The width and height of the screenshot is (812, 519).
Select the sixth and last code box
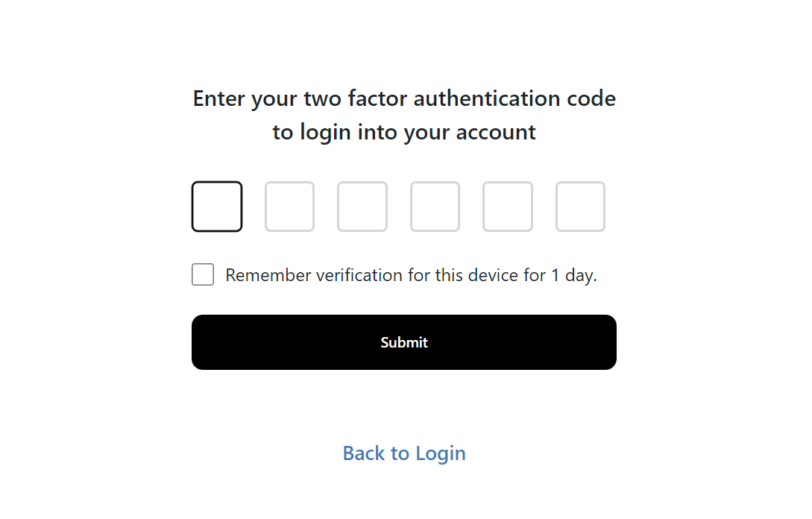[x=580, y=207]
